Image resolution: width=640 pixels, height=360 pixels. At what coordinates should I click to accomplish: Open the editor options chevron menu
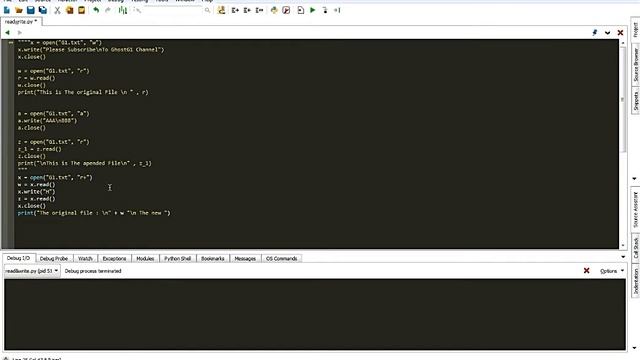607,33
